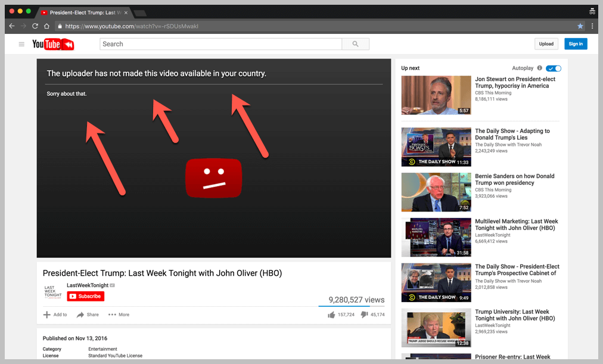Click the incognito icon in the title bar
The image size is (603, 364).
pyautogui.click(x=592, y=11)
